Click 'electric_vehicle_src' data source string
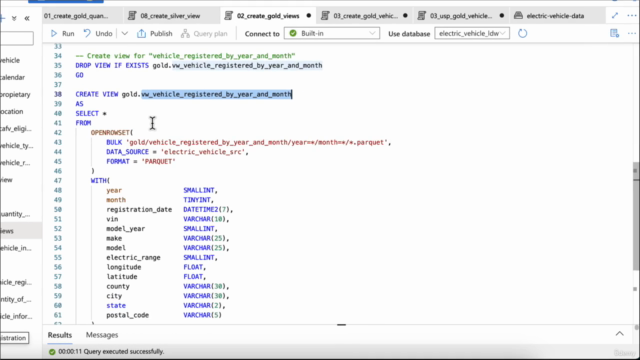Screen dimensions: 640x360 (203, 152)
